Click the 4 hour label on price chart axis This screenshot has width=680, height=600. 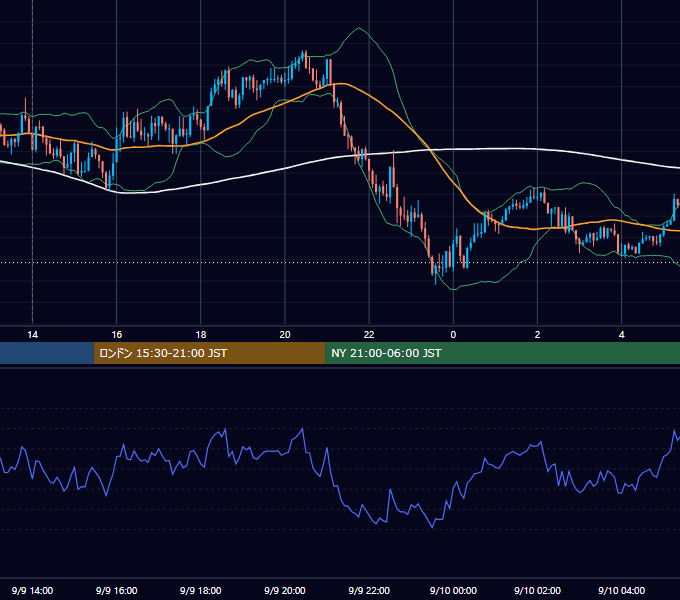621,335
